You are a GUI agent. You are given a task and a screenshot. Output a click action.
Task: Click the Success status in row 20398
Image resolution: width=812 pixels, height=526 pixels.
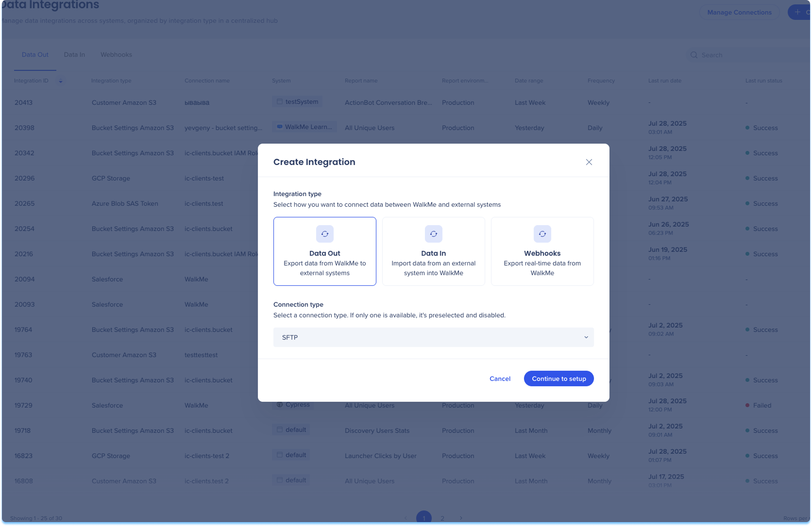point(761,128)
